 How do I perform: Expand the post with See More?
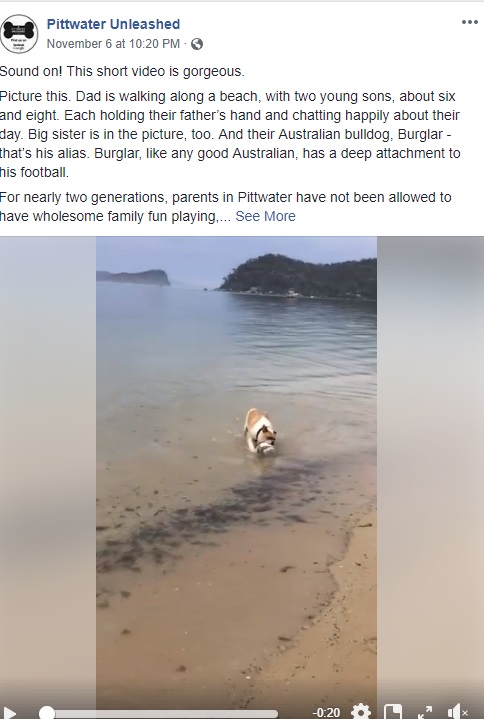(x=265, y=216)
